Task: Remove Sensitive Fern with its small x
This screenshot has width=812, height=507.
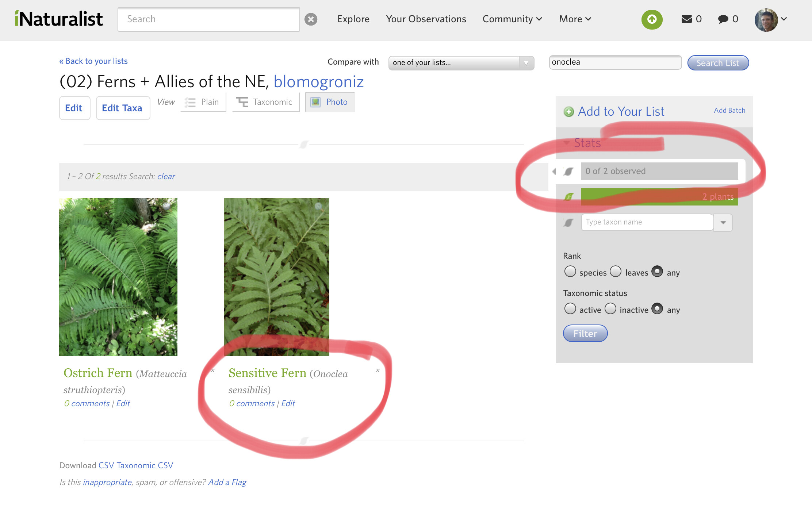Action: (378, 370)
